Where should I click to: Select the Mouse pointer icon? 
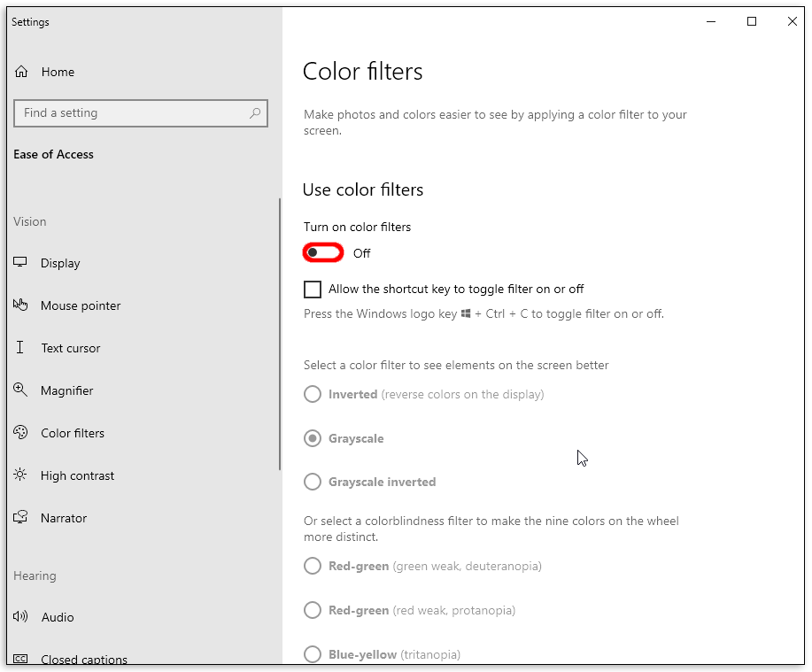[20, 305]
